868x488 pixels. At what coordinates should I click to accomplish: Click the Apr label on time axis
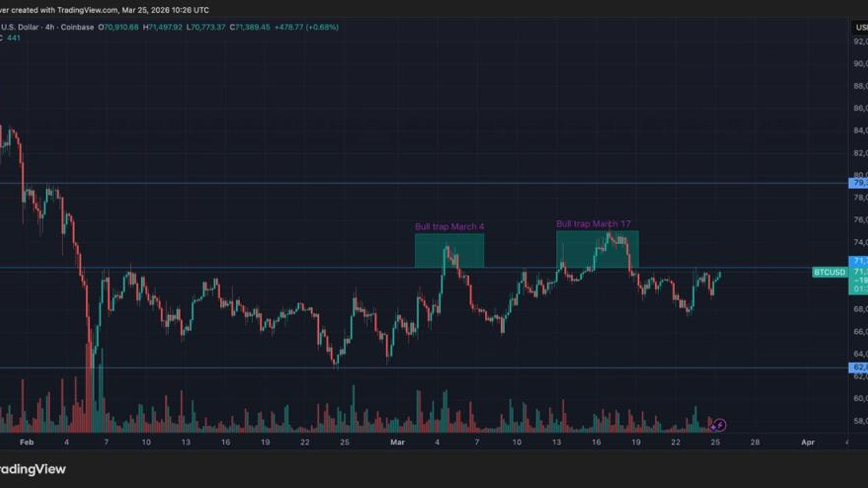(808, 442)
